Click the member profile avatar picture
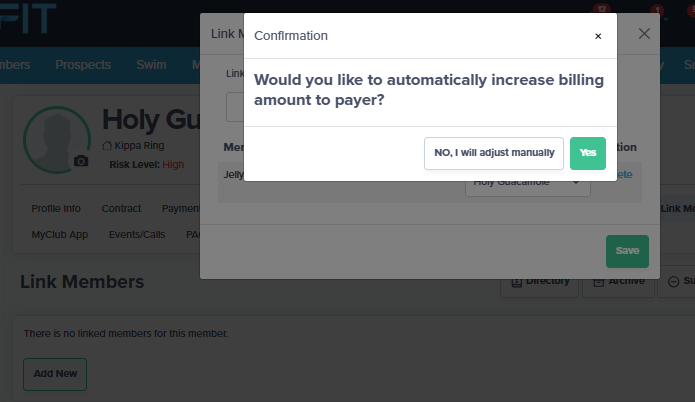 coord(57,140)
